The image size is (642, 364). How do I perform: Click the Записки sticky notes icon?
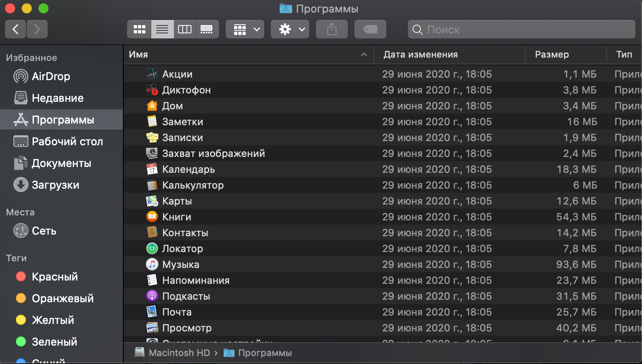tap(152, 138)
